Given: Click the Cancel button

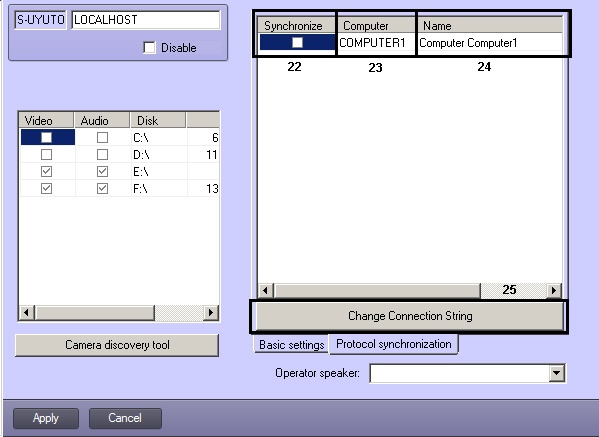Looking at the screenshot, I should click(x=125, y=418).
